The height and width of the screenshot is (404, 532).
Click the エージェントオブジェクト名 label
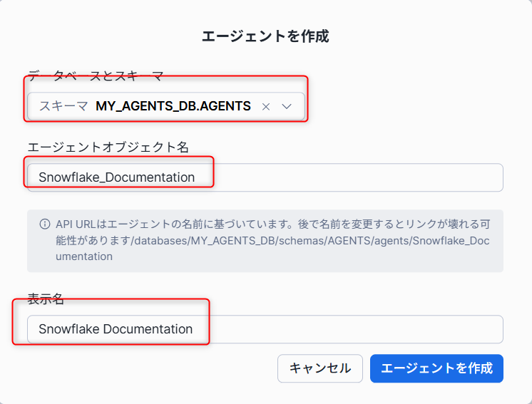coord(108,147)
